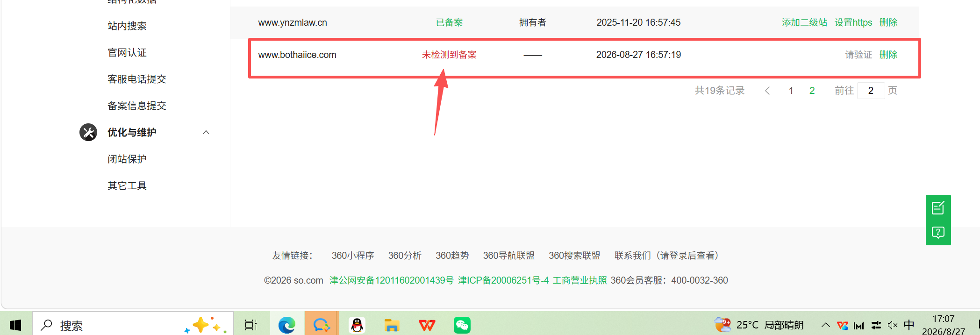Open the Windows Start menu

point(15,325)
